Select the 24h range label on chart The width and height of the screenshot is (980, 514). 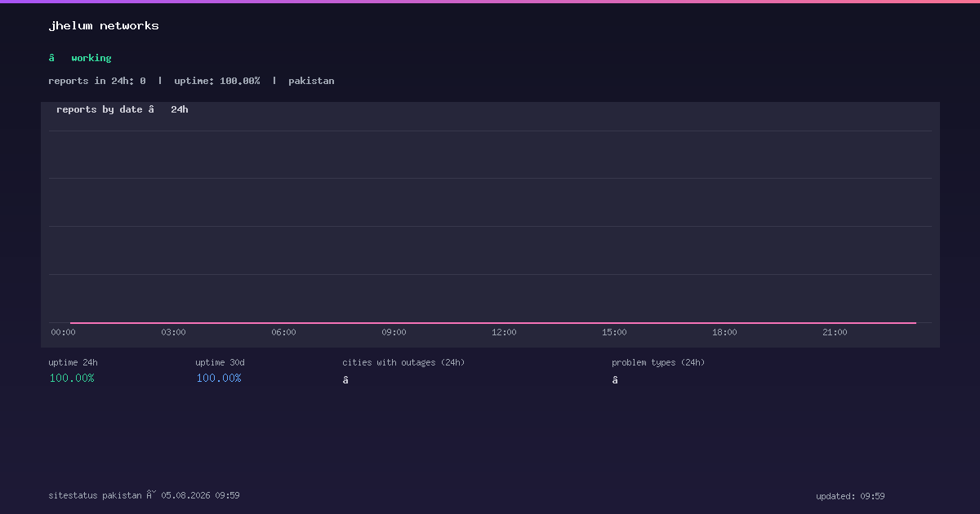pyautogui.click(x=180, y=109)
